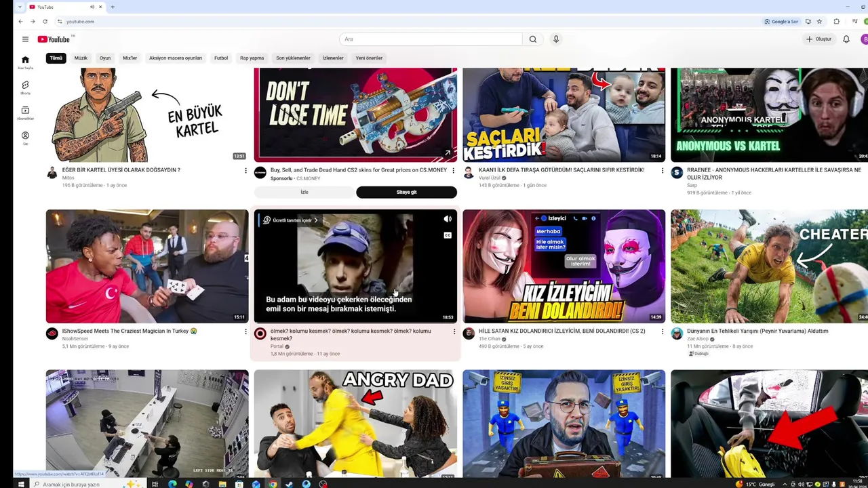868x488 pixels.
Task: Open options menu for CS.MONEY sponsored ad
Action: pos(454,171)
